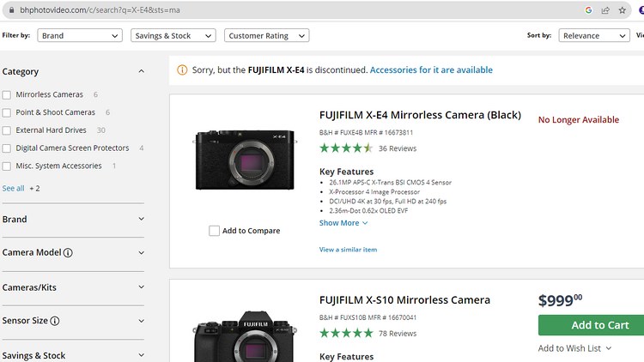This screenshot has width=644, height=362.
Task: Click the X-Processor 4 Image Processor feature
Action: click(374, 192)
